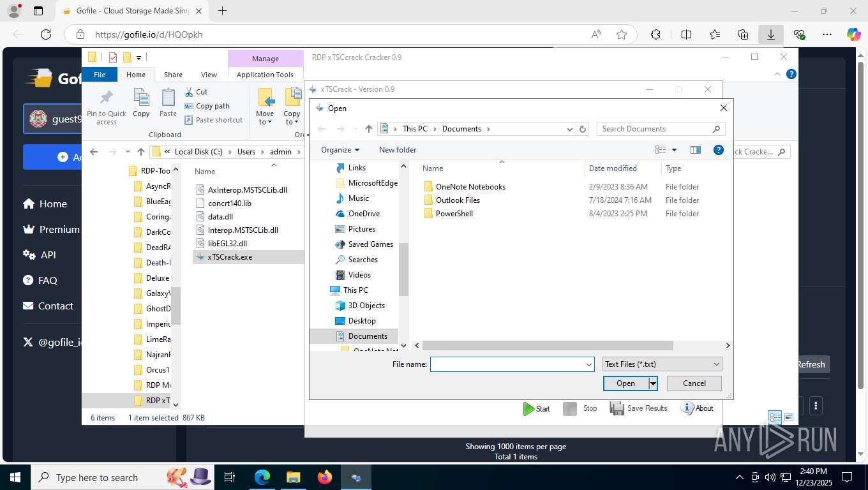Click Save Results in xTSCrack window
Image resolution: width=868 pixels, height=490 pixels.
[x=638, y=408]
